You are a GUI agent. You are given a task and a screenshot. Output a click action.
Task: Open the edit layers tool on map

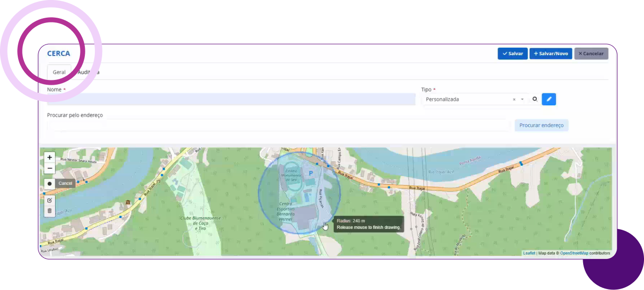coord(49,200)
